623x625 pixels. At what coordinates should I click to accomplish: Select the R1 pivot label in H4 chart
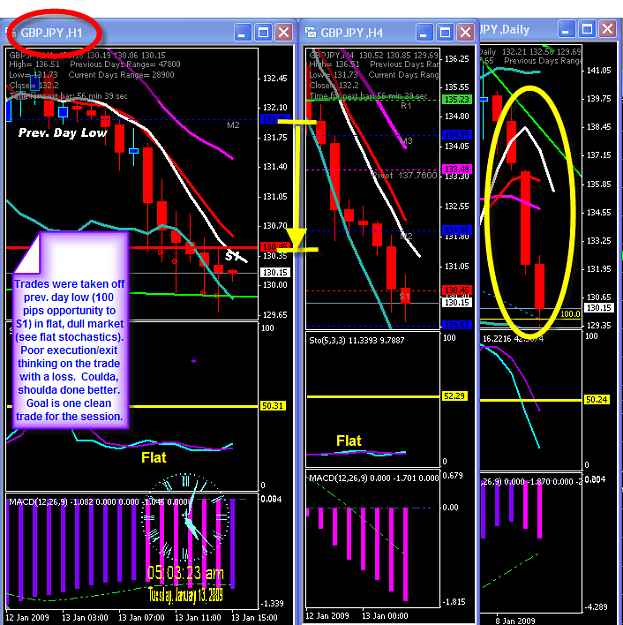pos(406,106)
